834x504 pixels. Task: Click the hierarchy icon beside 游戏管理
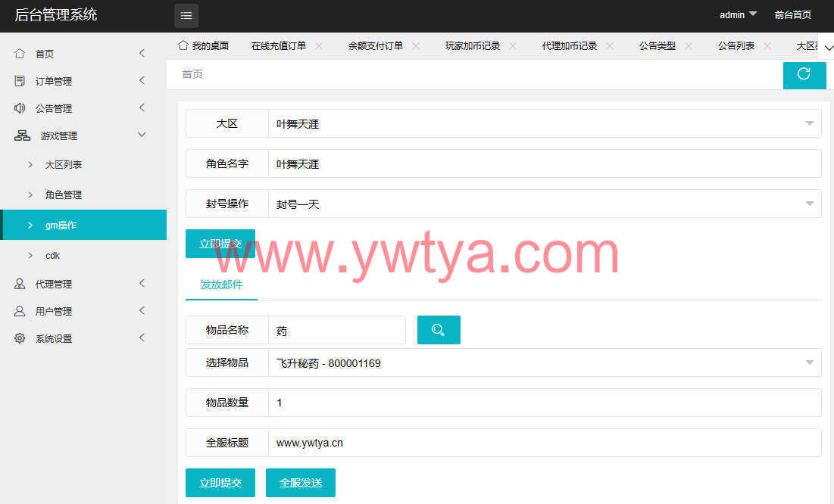coord(22,135)
